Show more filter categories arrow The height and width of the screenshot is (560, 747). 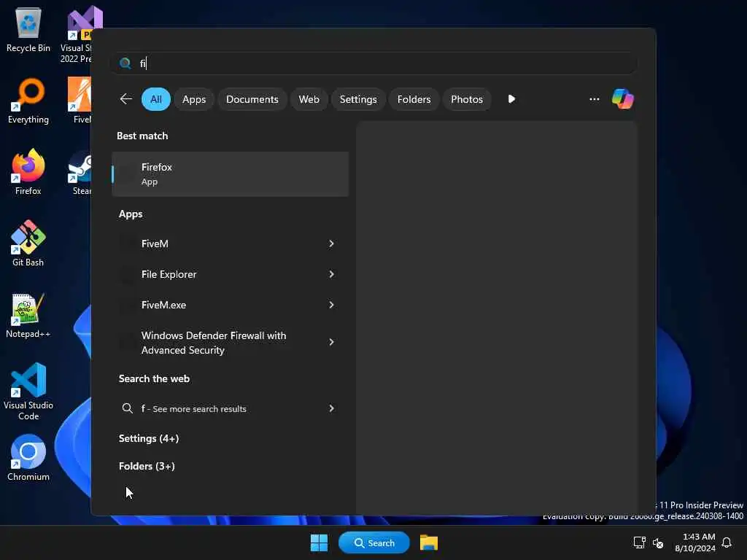(511, 99)
